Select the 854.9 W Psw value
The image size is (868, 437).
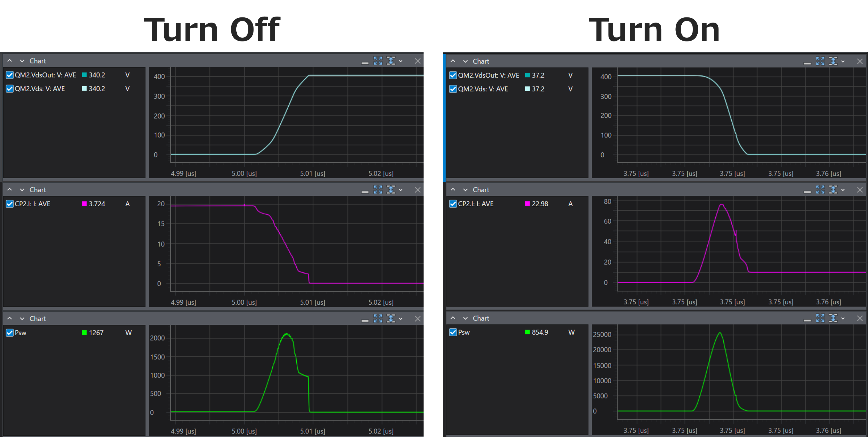coord(540,332)
